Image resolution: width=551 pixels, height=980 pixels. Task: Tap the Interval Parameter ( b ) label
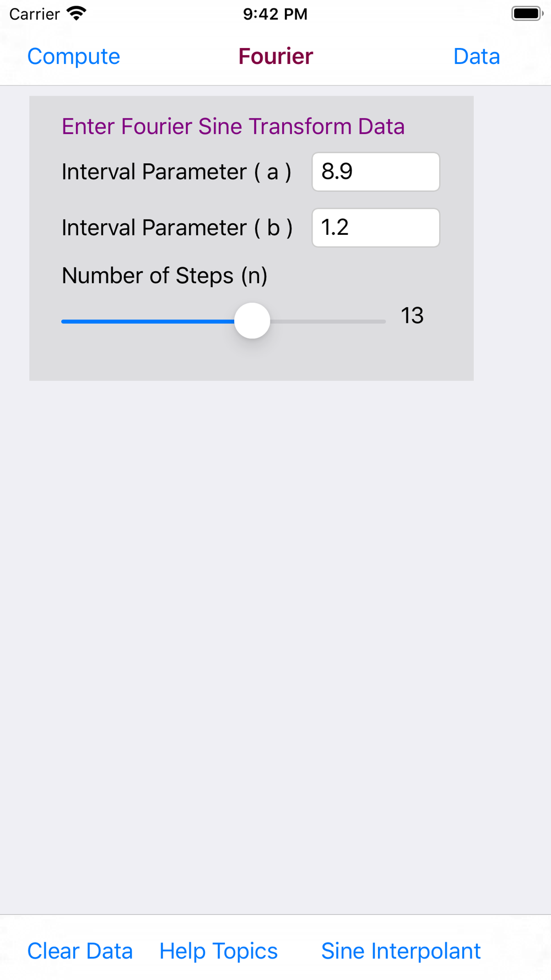[x=177, y=228]
